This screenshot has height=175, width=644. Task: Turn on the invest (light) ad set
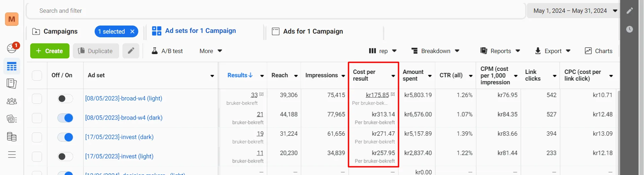[65, 157]
